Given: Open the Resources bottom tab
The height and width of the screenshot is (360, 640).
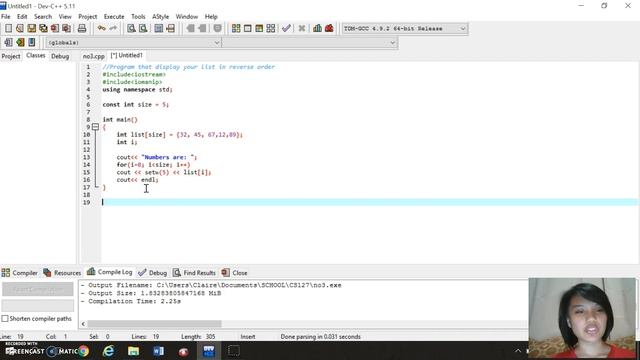Looking at the screenshot, I should tap(62, 273).
